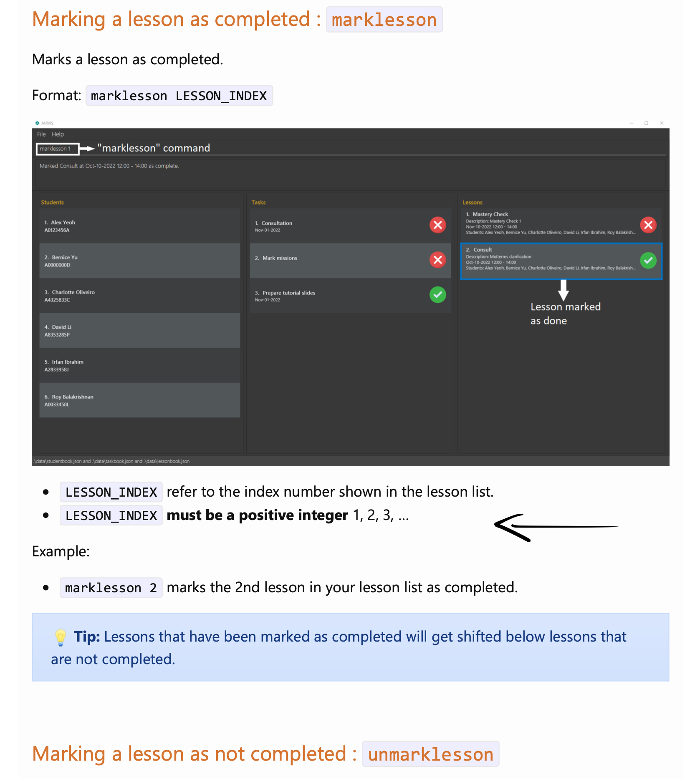
Task: Click the unmarklesson code in the heading
Action: coord(430,754)
